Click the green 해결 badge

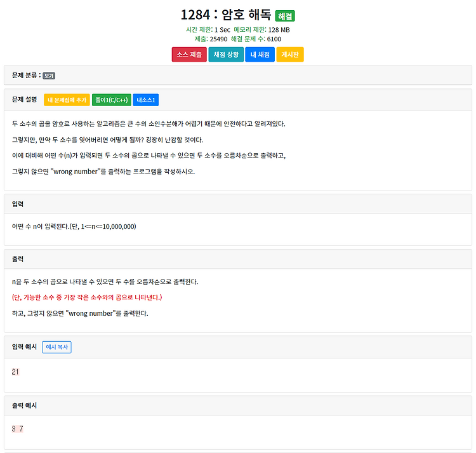click(x=285, y=16)
